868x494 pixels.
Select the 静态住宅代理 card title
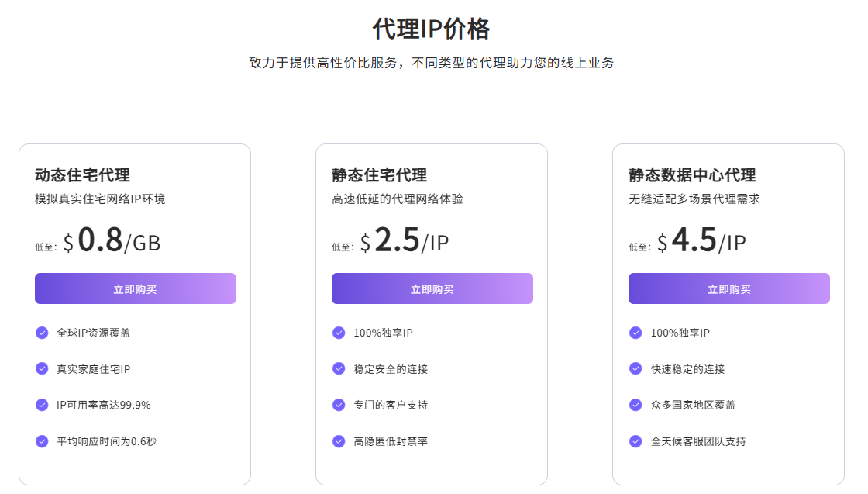379,175
